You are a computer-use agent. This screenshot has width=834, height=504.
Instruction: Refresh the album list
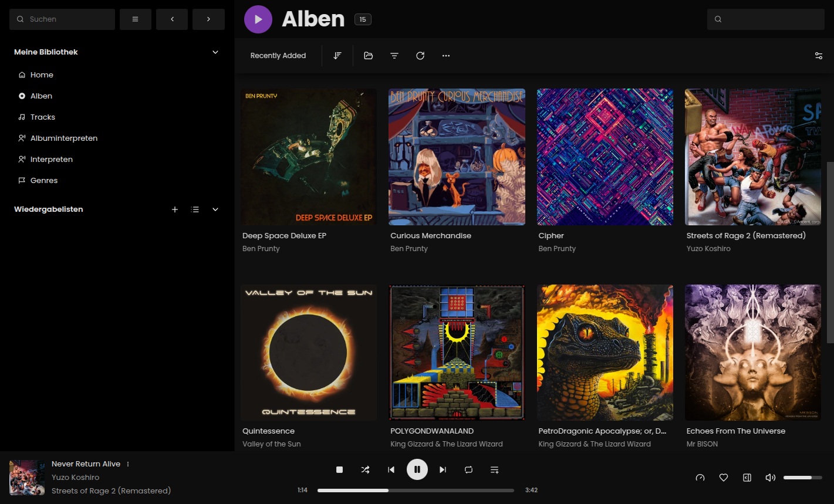[x=420, y=56]
